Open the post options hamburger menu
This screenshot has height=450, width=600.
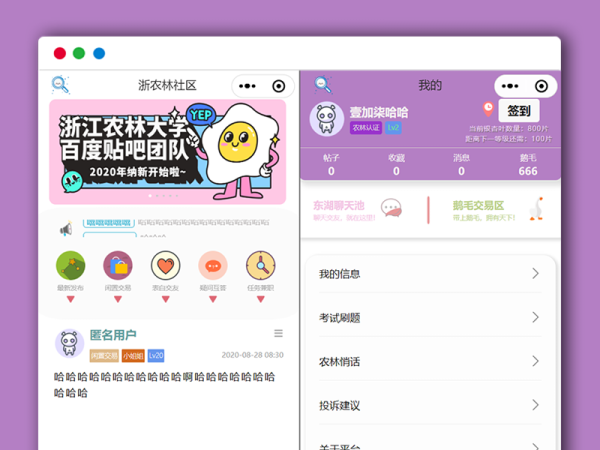tap(279, 333)
